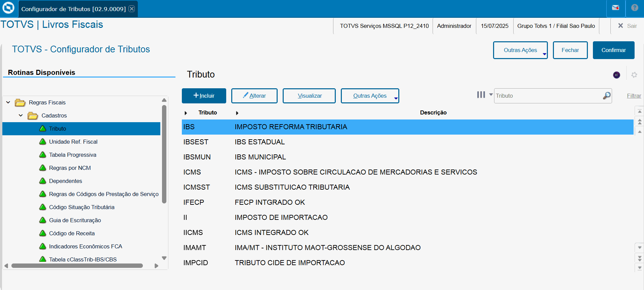Click tree scroll down arrow
The image size is (644, 290).
coord(164,258)
